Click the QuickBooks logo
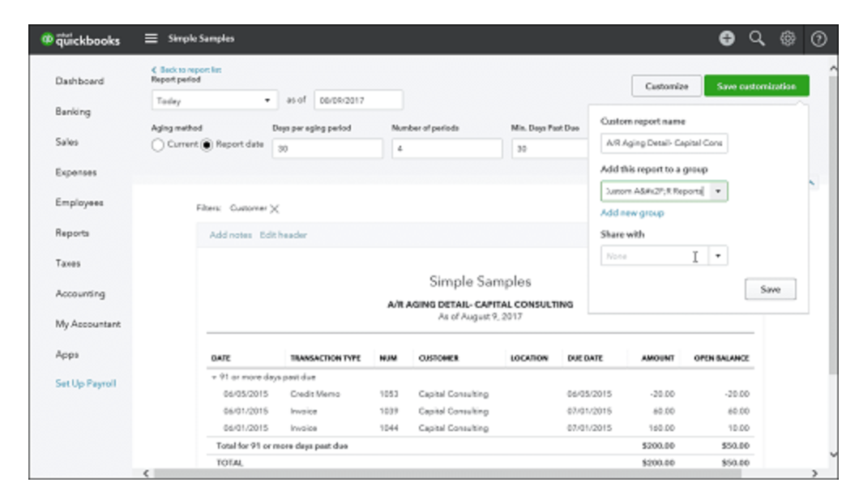Viewport: 859px width, 504px height. tap(80, 39)
